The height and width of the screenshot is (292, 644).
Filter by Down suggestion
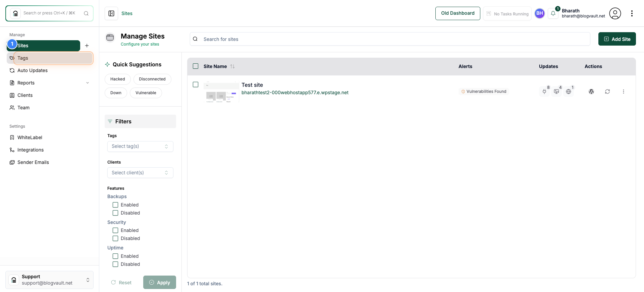[x=116, y=93]
